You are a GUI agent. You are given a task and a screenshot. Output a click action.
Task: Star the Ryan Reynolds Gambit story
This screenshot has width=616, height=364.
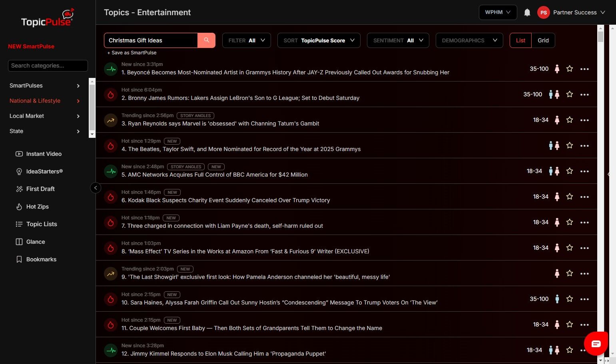click(x=570, y=120)
